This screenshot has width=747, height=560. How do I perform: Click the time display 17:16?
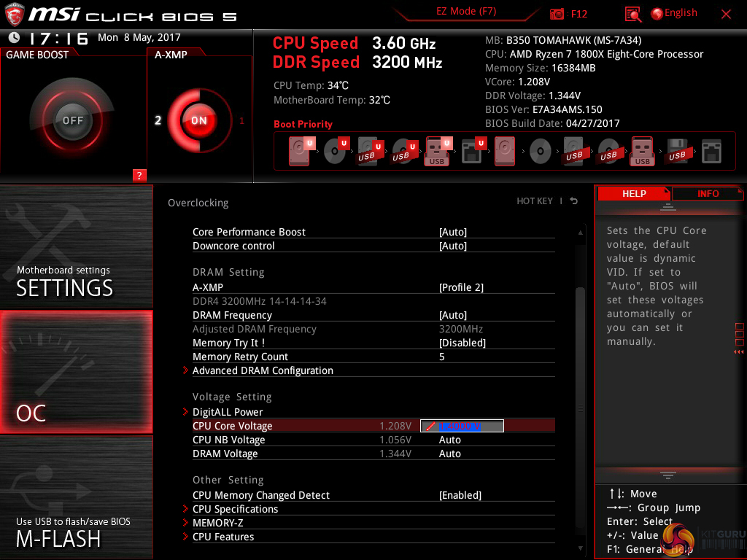coord(58,38)
